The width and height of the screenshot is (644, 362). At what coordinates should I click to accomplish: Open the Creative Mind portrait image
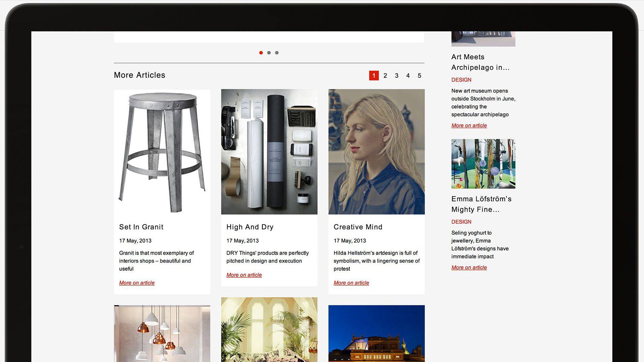point(377,152)
